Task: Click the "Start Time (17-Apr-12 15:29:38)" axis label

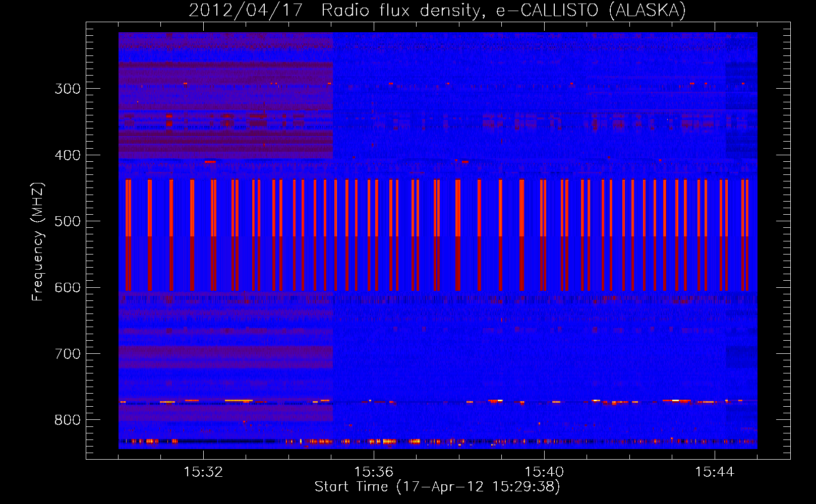Action: pyautogui.click(x=437, y=487)
